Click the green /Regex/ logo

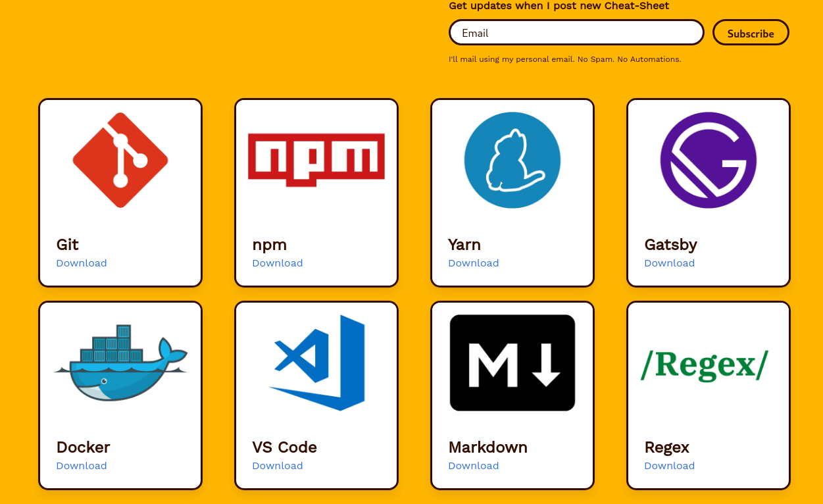click(x=705, y=365)
